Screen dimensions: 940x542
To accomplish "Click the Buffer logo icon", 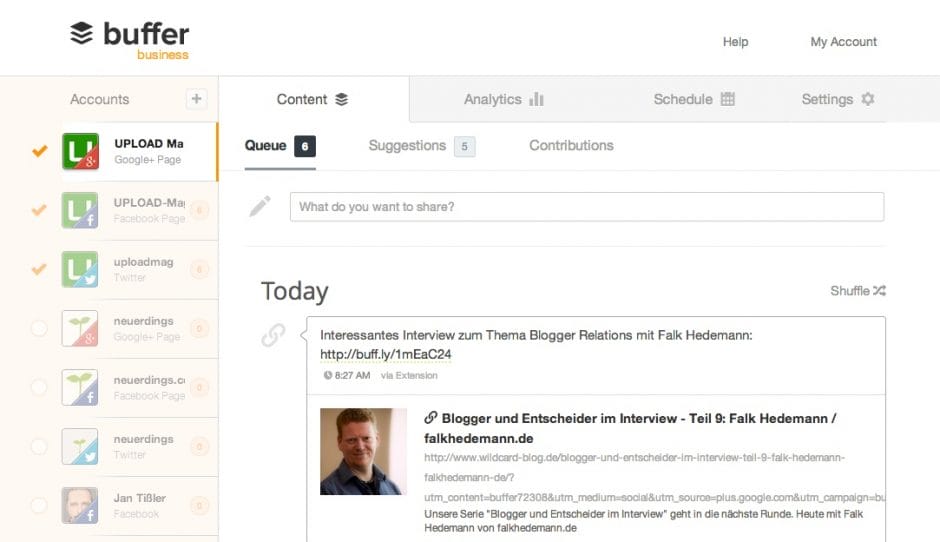I will [x=82, y=33].
